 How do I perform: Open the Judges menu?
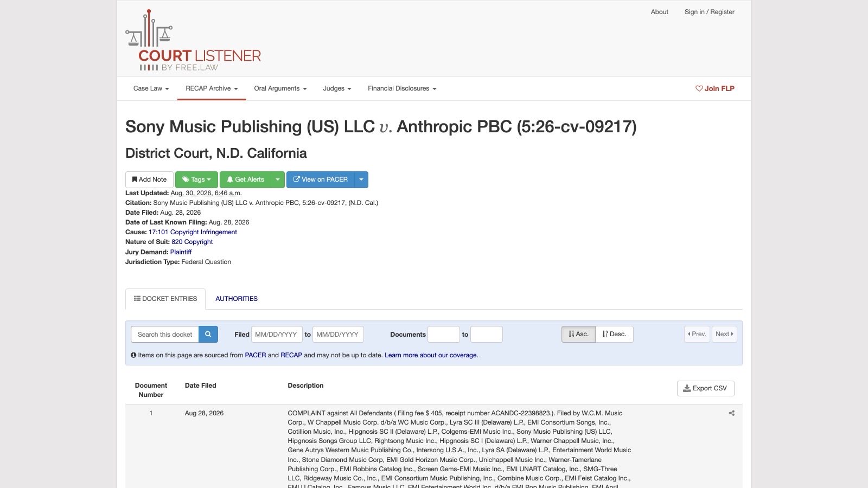click(x=337, y=88)
